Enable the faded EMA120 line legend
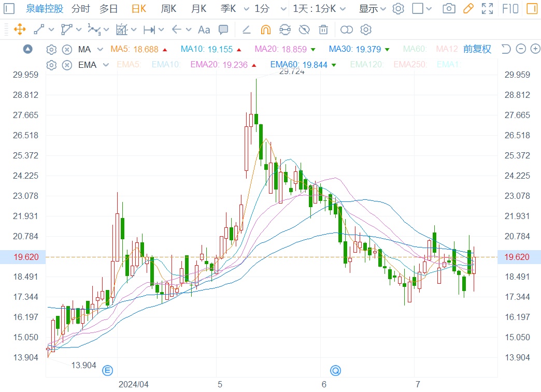This screenshot has height=392, width=541. [x=367, y=65]
